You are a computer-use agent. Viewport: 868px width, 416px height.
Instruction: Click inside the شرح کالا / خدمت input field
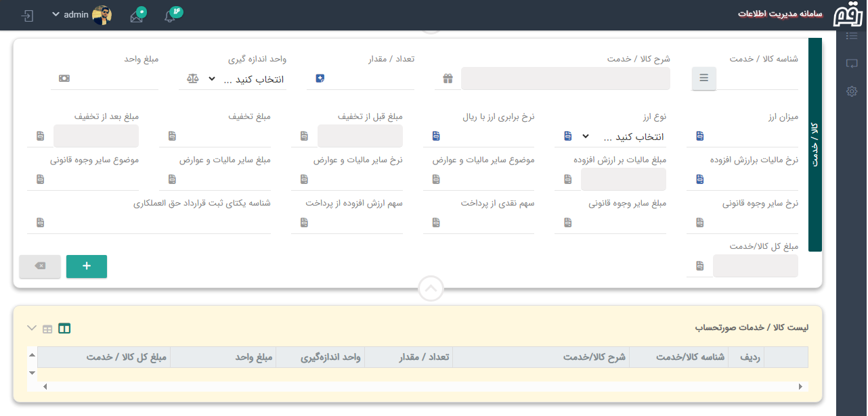(x=565, y=78)
